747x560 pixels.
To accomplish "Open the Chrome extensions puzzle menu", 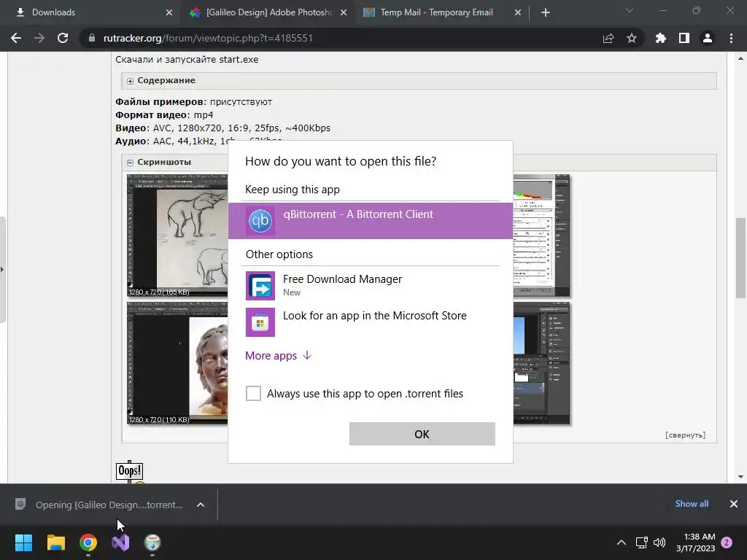I will click(x=660, y=38).
